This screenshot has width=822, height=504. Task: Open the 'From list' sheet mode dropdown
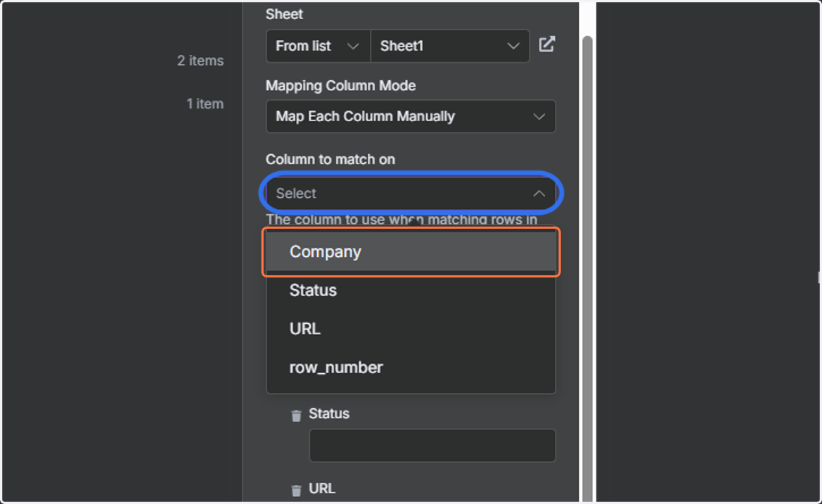(318, 46)
